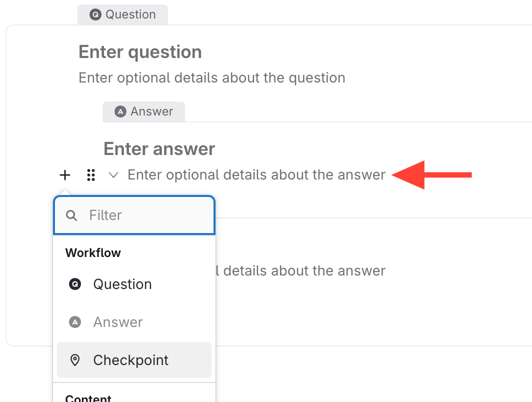Image resolution: width=532 pixels, height=402 pixels.
Task: Click the "Enter question" heading placeholder
Action: tap(140, 52)
